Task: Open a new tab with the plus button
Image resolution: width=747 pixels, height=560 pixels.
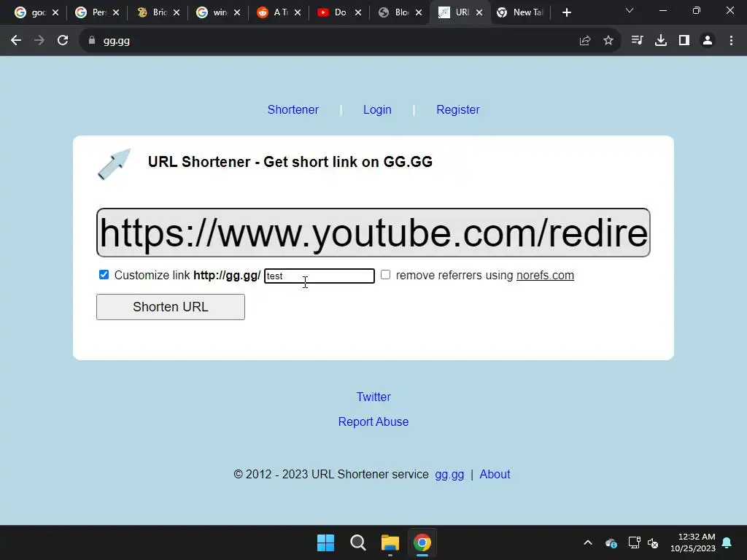Action: [566, 12]
